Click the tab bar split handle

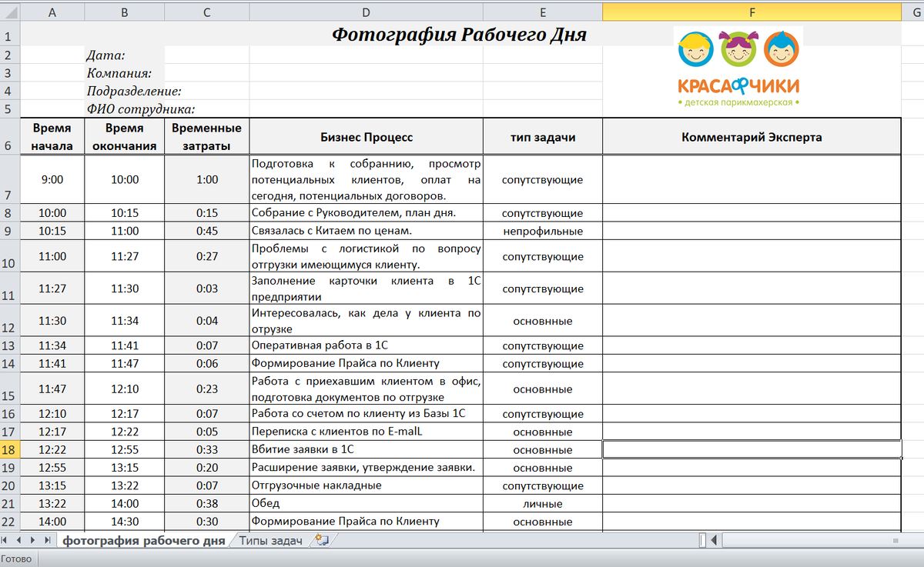tap(703, 541)
